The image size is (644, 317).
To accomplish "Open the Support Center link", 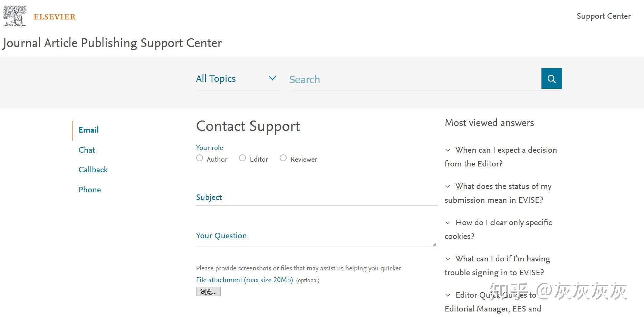I will (603, 16).
